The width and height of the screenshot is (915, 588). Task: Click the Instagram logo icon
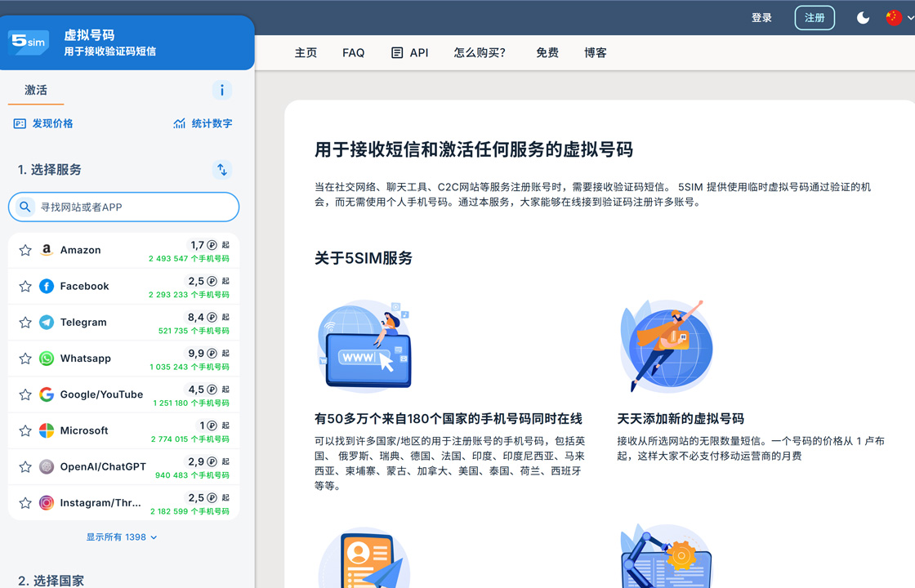point(47,503)
